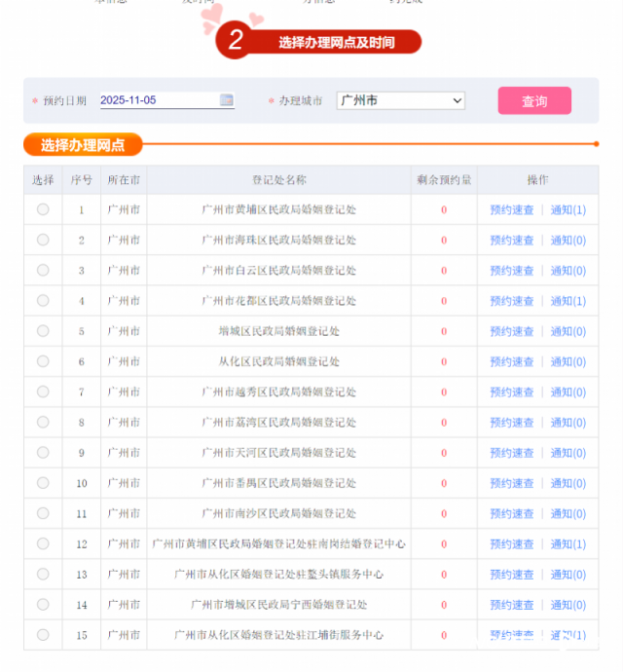Select radio button for row 1 黄埔区
The image size is (623, 672).
point(43,209)
